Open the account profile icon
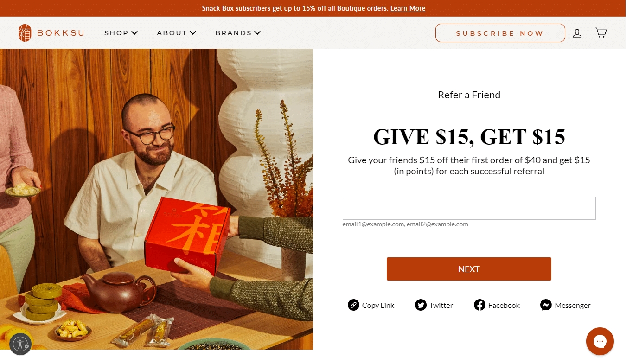Image resolution: width=626 pixels, height=364 pixels. point(577,33)
